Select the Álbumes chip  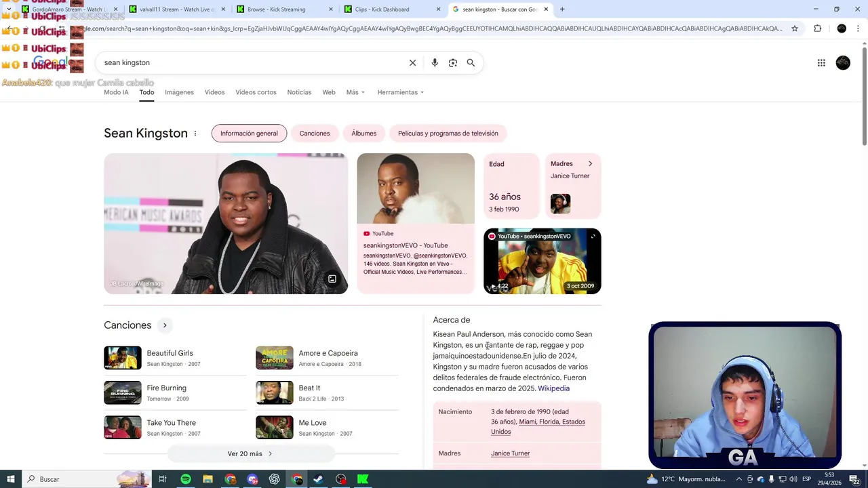click(363, 134)
